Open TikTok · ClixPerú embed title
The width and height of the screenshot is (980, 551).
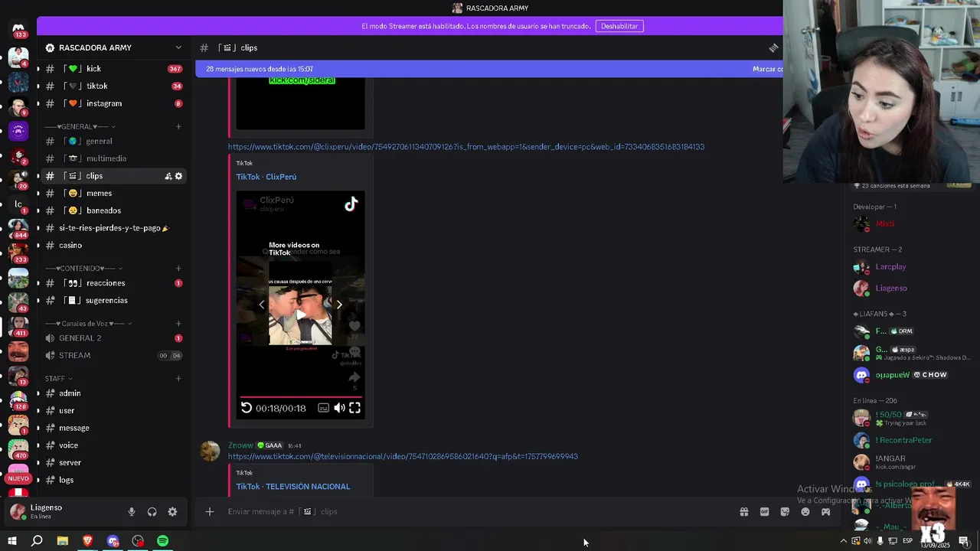266,177
